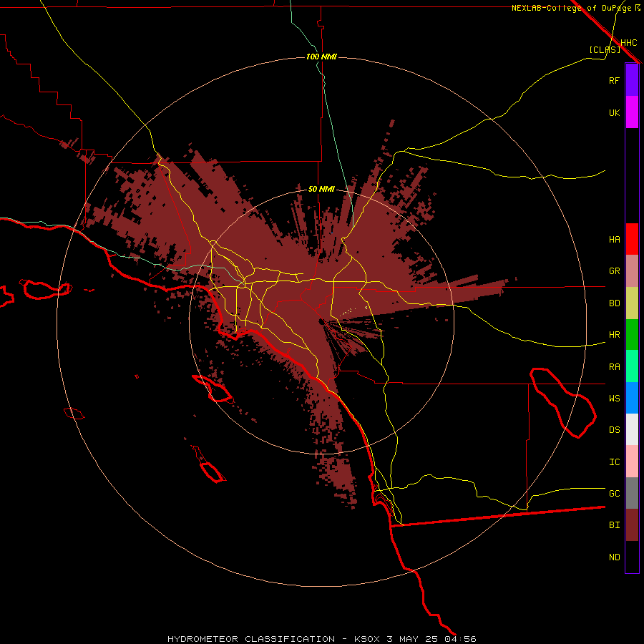Click the WS legend label
Image resolution: width=644 pixels, height=644 pixels.
coord(615,398)
